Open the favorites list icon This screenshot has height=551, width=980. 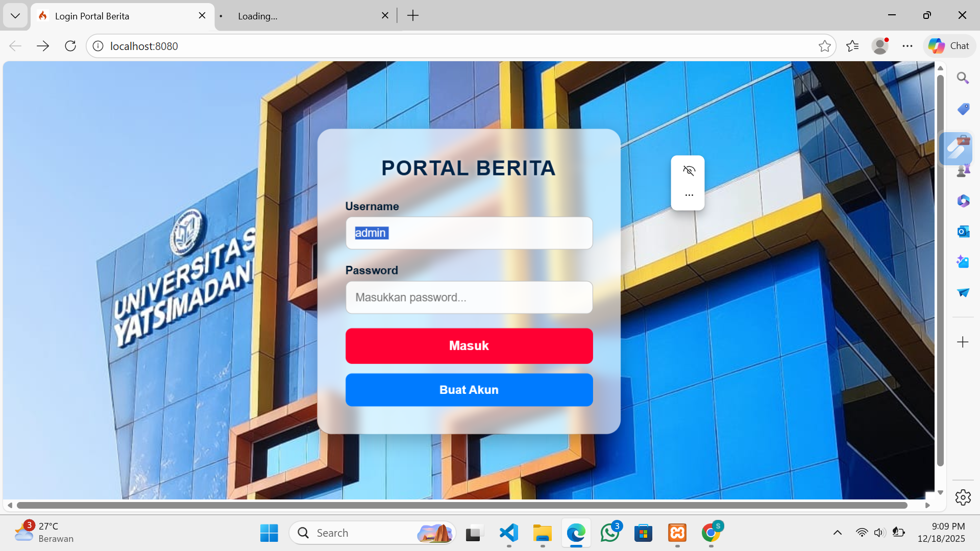[x=852, y=46]
